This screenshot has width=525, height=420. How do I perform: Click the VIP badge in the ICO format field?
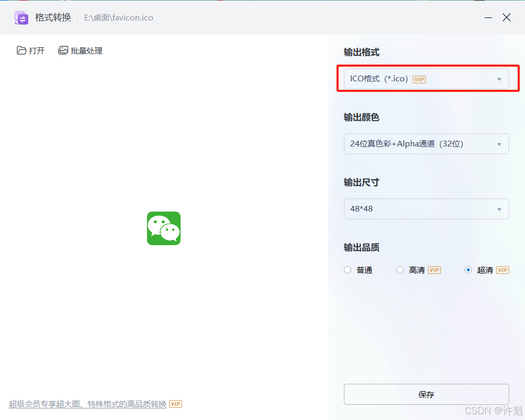[x=419, y=79]
